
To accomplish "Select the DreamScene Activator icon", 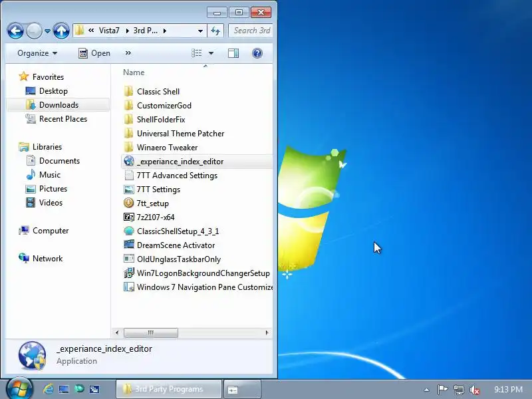I will pyautogui.click(x=128, y=245).
